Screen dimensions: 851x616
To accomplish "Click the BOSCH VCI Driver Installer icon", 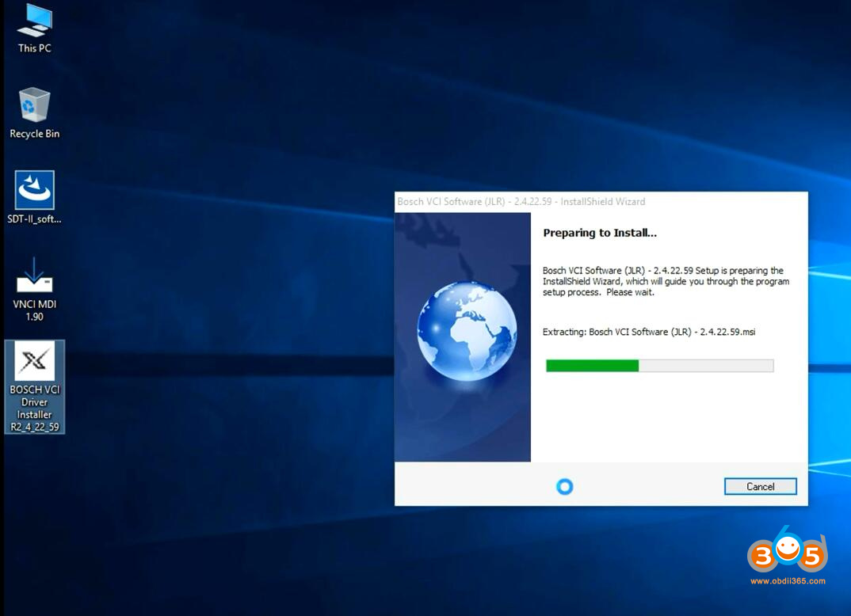I will (x=34, y=362).
